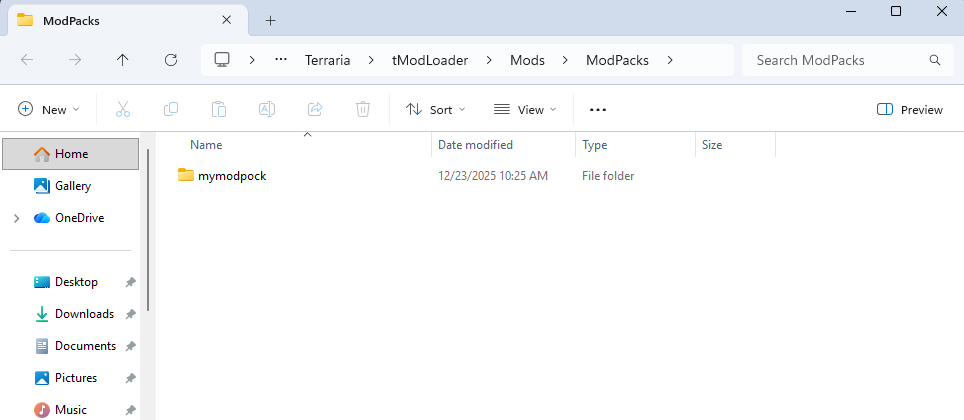Navigate to Mods in the breadcrumb
This screenshot has height=420, width=964.
pyautogui.click(x=527, y=60)
